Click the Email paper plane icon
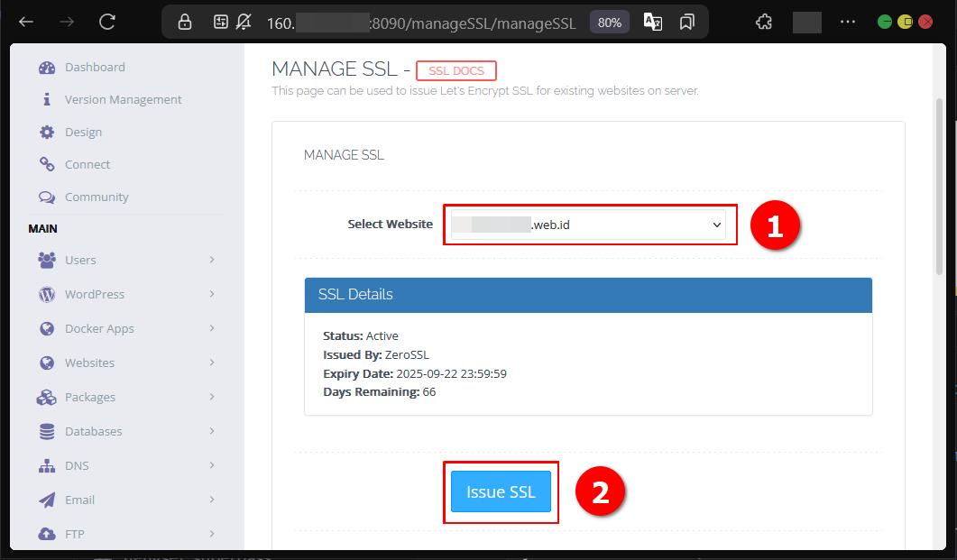The height and width of the screenshot is (560, 957). (47, 500)
